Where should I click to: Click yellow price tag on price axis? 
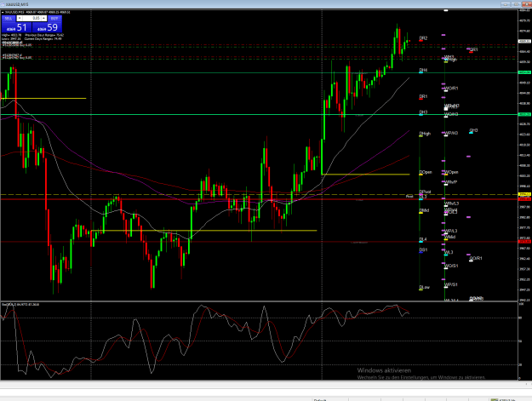pos(524,194)
